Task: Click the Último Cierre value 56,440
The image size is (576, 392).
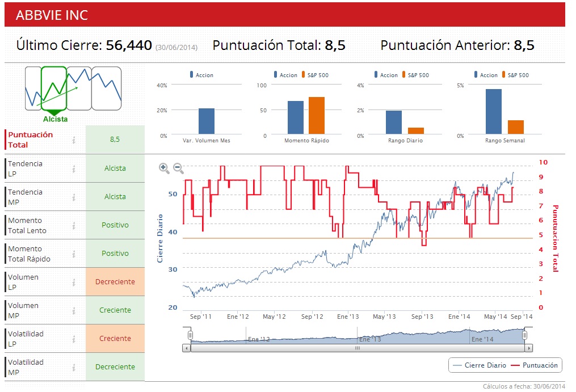Action: tap(129, 45)
